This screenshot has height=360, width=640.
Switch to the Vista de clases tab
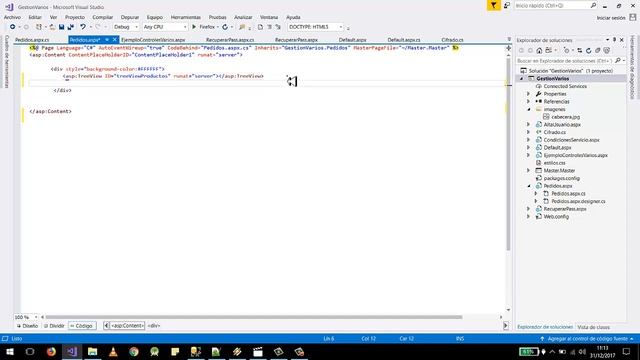click(593, 327)
